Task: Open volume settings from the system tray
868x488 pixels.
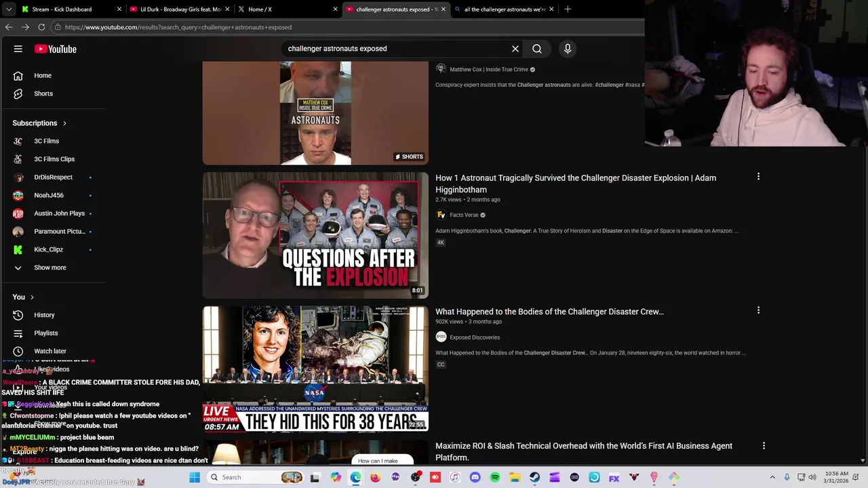Action: [812, 477]
